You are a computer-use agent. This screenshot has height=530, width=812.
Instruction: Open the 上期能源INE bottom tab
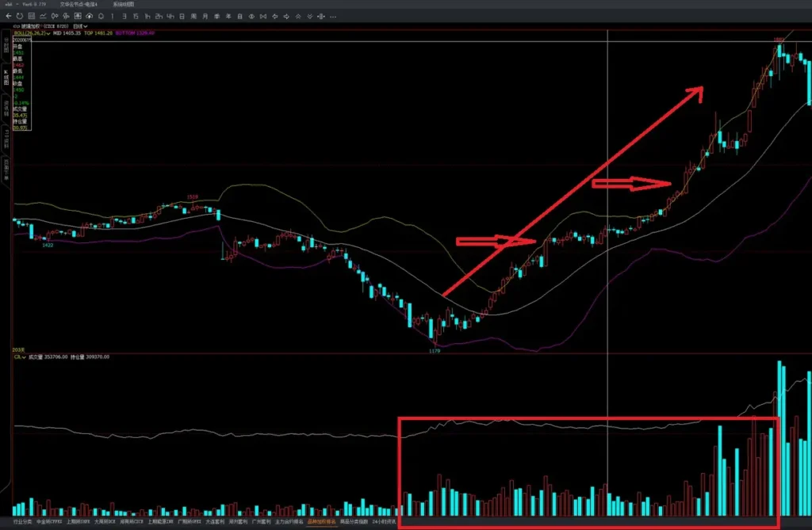160,522
